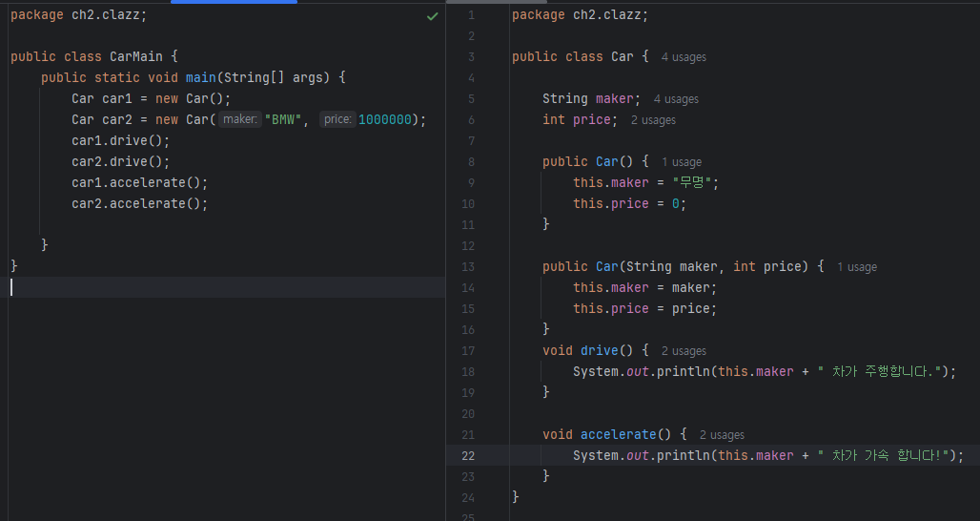Screen dimensions: 980x521
Task: Click the green inspection checkmark in CarMain editor
Action: (432, 16)
